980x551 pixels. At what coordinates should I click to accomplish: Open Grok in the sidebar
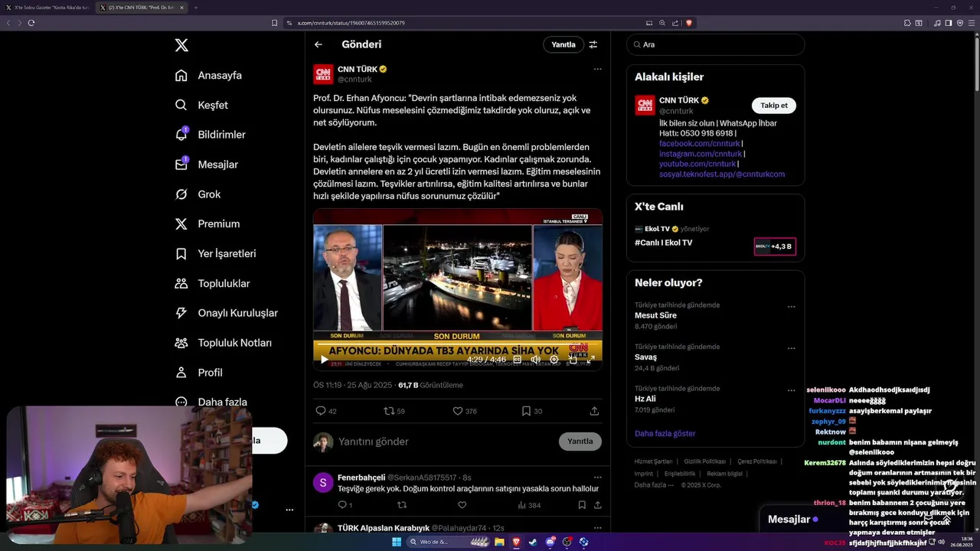tap(198, 194)
